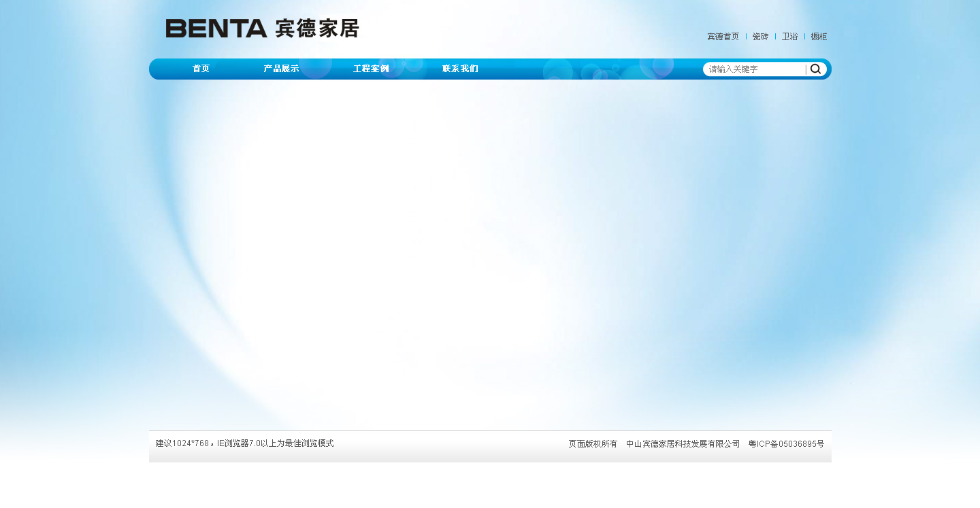Go to the 卫浴 bathroom link
Image resolution: width=980 pixels, height=508 pixels.
[789, 37]
